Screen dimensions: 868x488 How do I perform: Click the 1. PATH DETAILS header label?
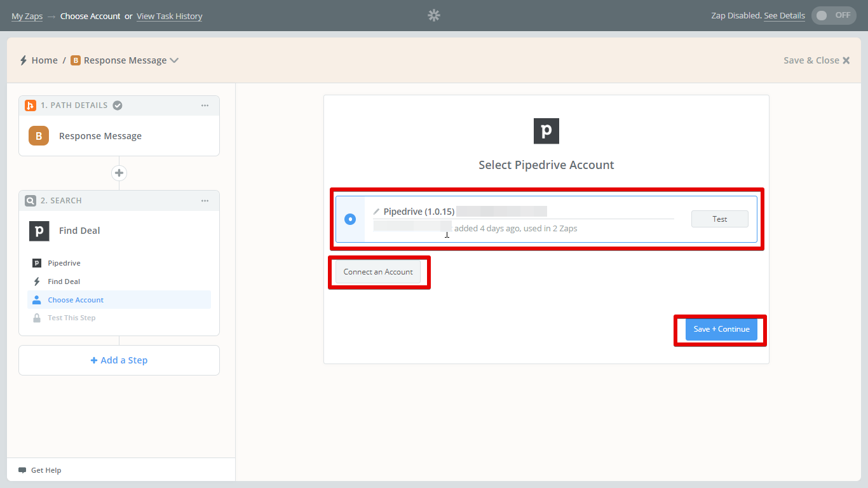point(74,105)
